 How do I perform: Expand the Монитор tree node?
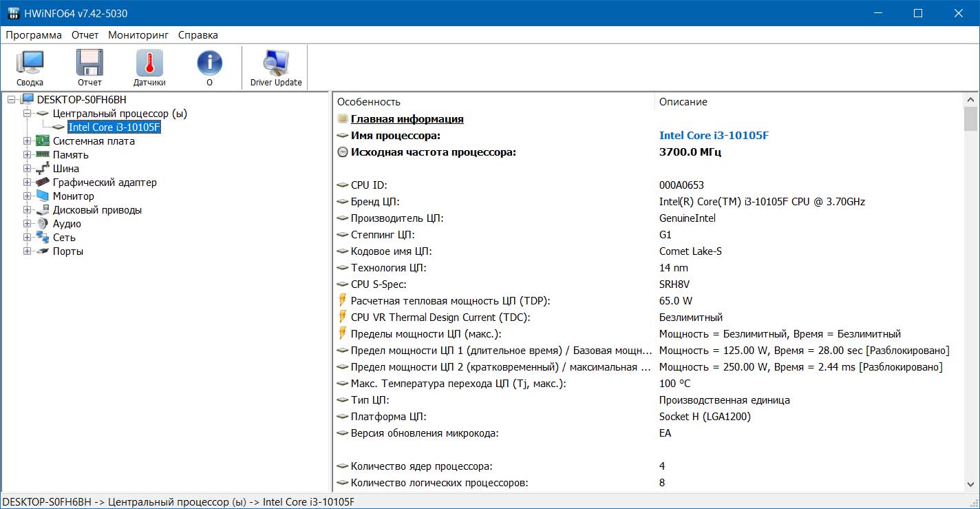(27, 196)
